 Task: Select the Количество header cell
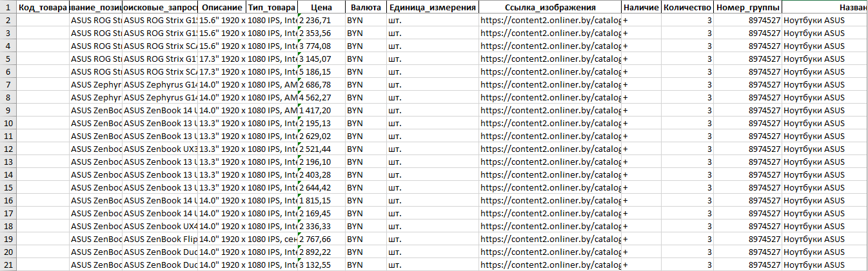click(x=687, y=8)
